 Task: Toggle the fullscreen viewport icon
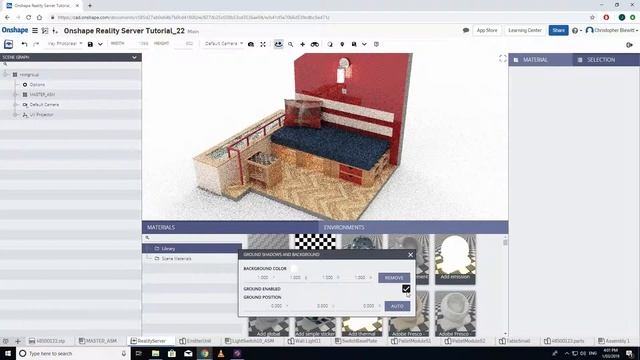click(503, 59)
